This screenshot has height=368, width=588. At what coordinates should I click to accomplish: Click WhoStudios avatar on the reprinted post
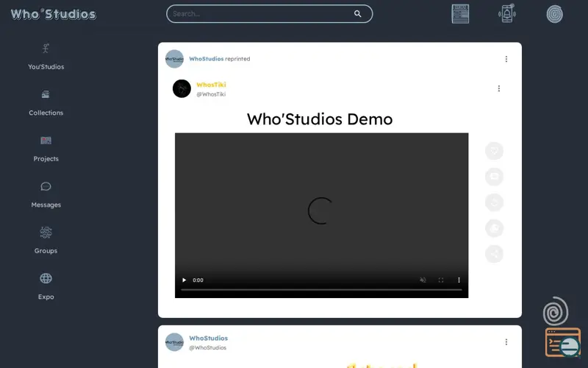tap(174, 59)
